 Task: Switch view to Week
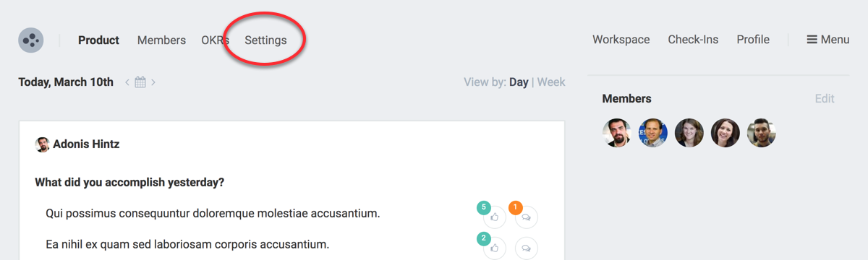coord(551,82)
